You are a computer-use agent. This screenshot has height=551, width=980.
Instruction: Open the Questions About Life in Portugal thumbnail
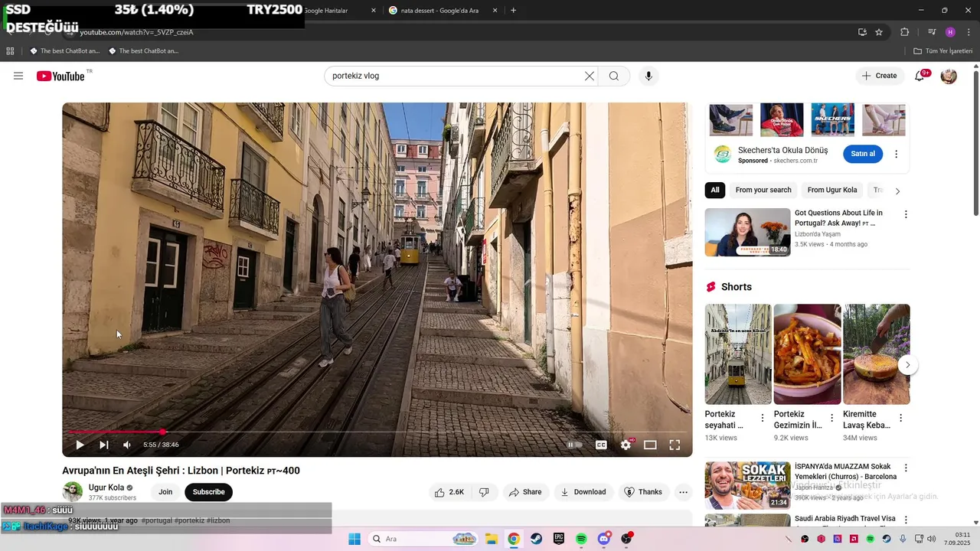click(x=747, y=233)
